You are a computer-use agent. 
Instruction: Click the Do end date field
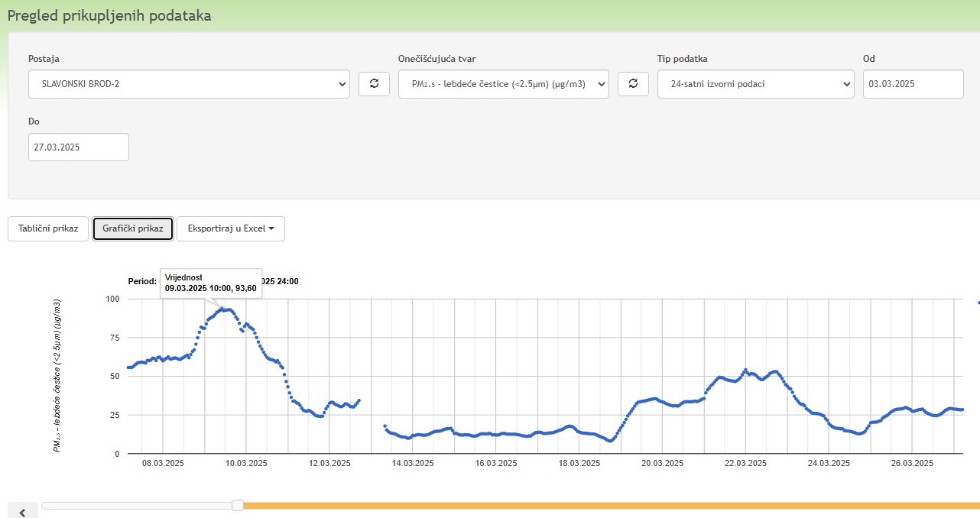[x=78, y=147]
